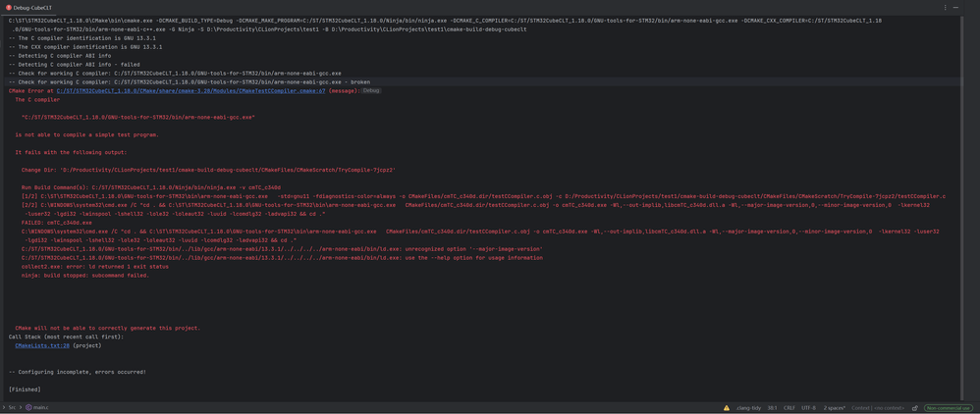Click the warning triangle icon in status bar
The image size is (980, 414).
[x=727, y=407]
